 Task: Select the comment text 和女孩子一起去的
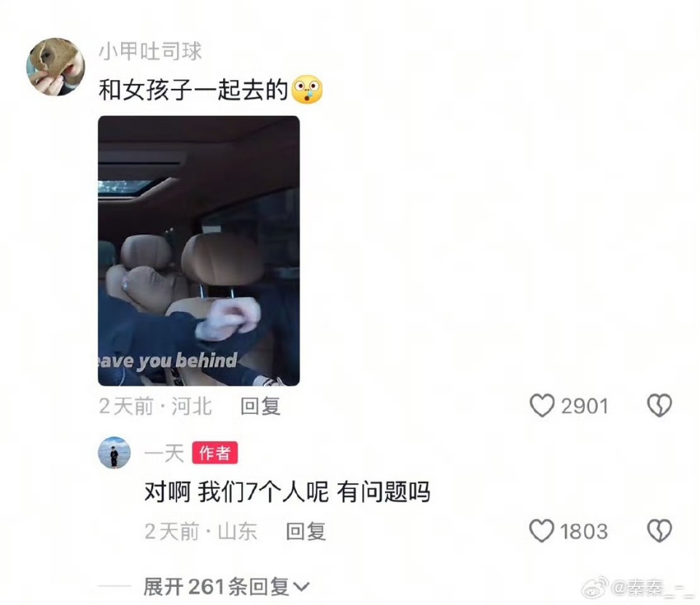193,90
